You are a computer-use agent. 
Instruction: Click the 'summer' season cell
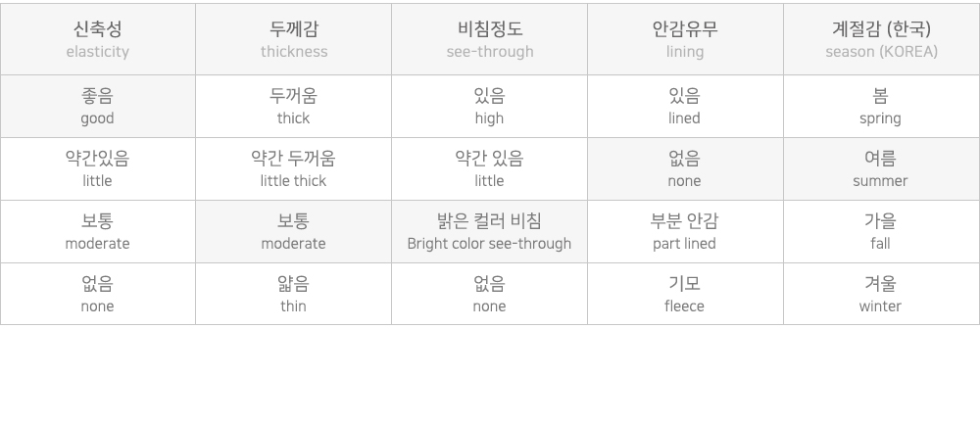pyautogui.click(x=881, y=169)
